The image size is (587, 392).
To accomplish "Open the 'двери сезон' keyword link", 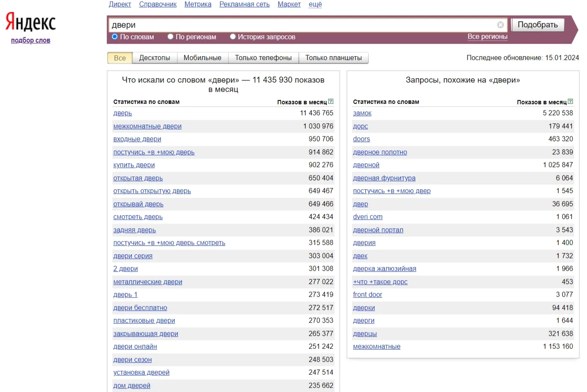I will click(132, 360).
